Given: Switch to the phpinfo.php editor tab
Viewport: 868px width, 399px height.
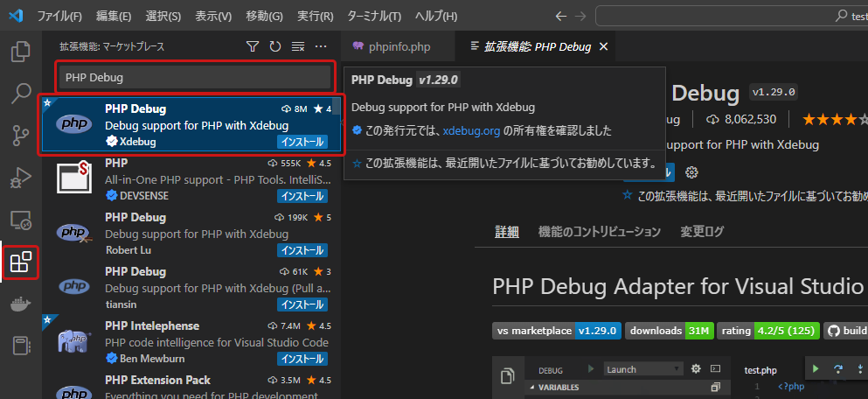Looking at the screenshot, I should (398, 46).
